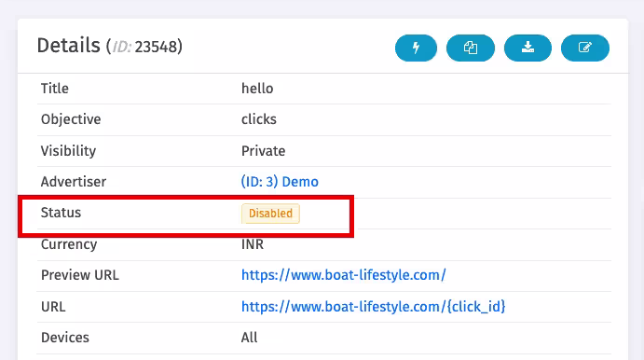This screenshot has width=644, height=360.
Task: Click the title value 'hello'
Action: [257, 89]
